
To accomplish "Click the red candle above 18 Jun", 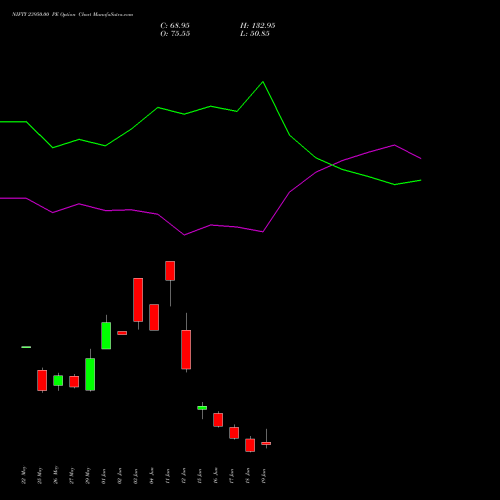I will coord(250,445).
